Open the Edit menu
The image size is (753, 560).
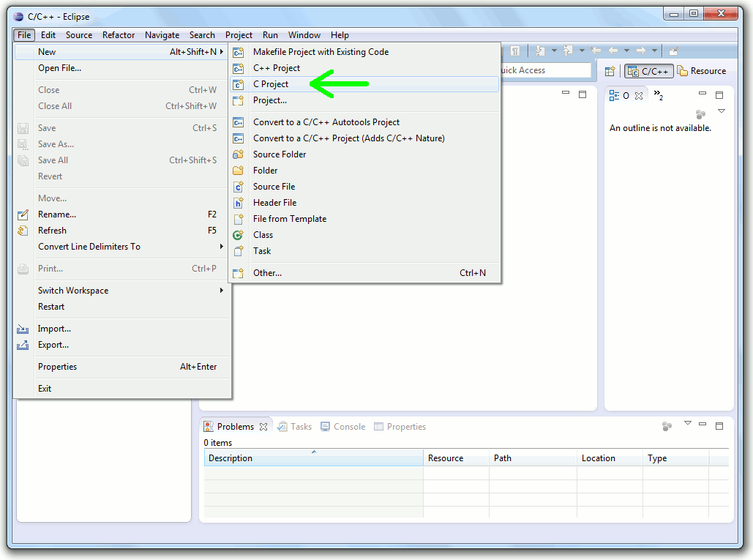(48, 35)
